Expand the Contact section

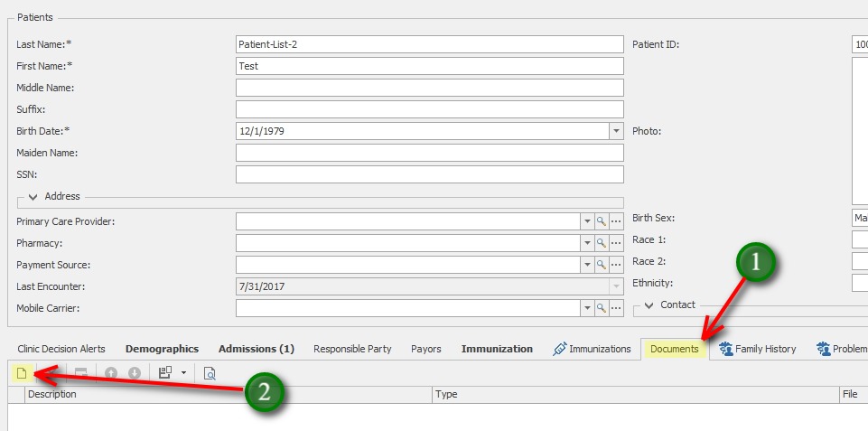click(x=649, y=305)
